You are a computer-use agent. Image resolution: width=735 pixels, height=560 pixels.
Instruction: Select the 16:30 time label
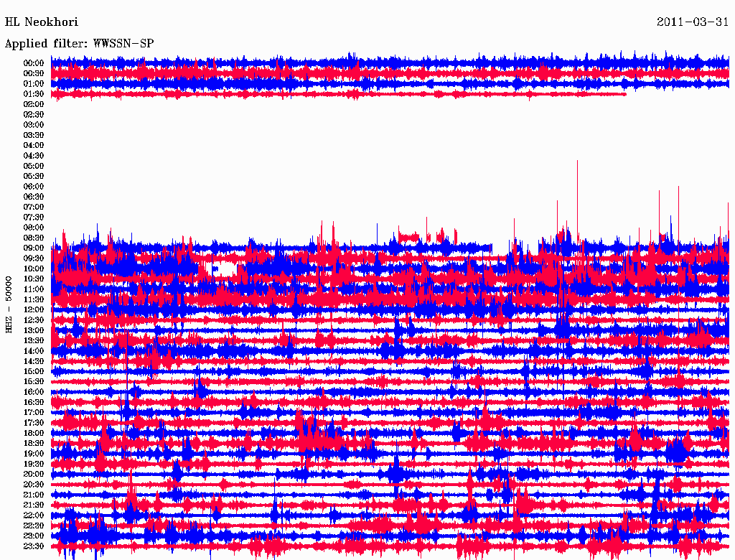pyautogui.click(x=33, y=402)
